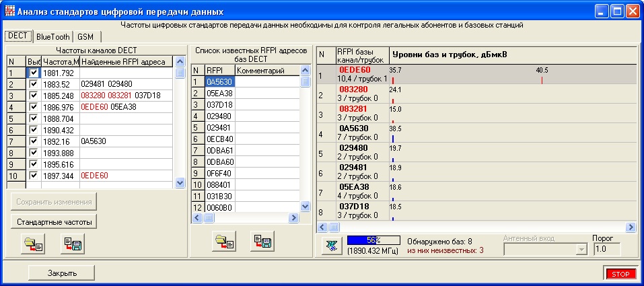Click the Стандартные частоты button

[54, 221]
